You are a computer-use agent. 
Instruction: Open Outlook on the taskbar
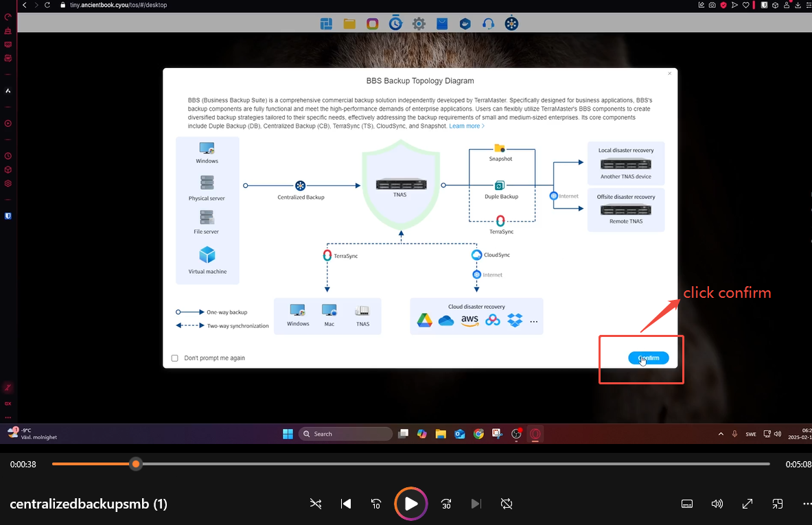click(460, 434)
